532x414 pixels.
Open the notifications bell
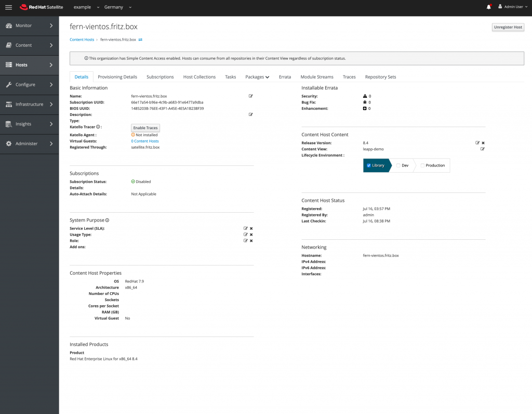(488, 7)
